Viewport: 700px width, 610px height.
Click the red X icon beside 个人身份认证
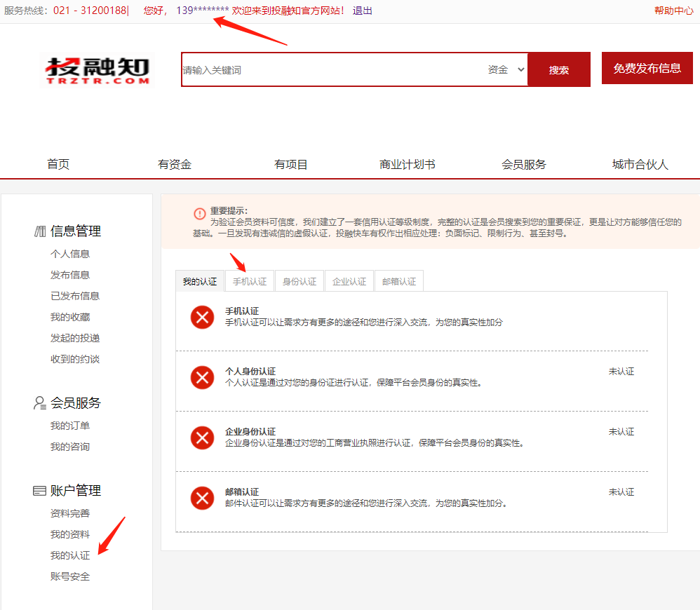coord(201,377)
